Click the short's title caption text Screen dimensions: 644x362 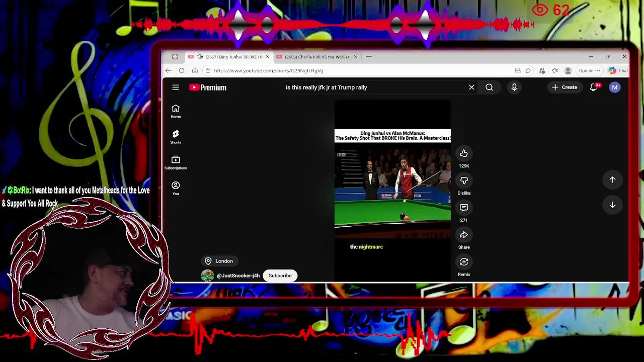coord(393,136)
